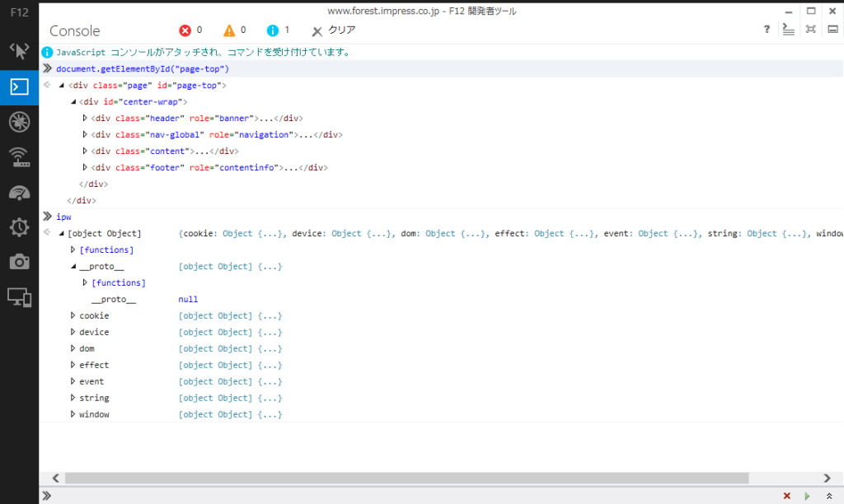
Task: Open the Memory camera icon tool
Action: [x=20, y=262]
